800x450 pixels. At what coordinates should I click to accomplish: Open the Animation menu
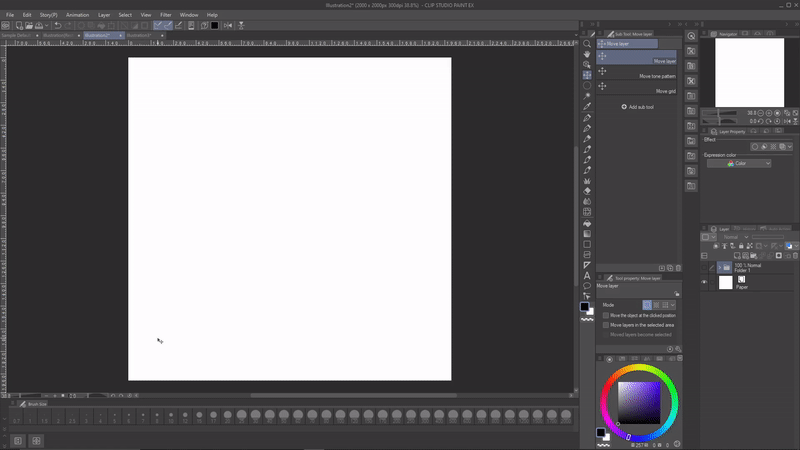pos(78,15)
